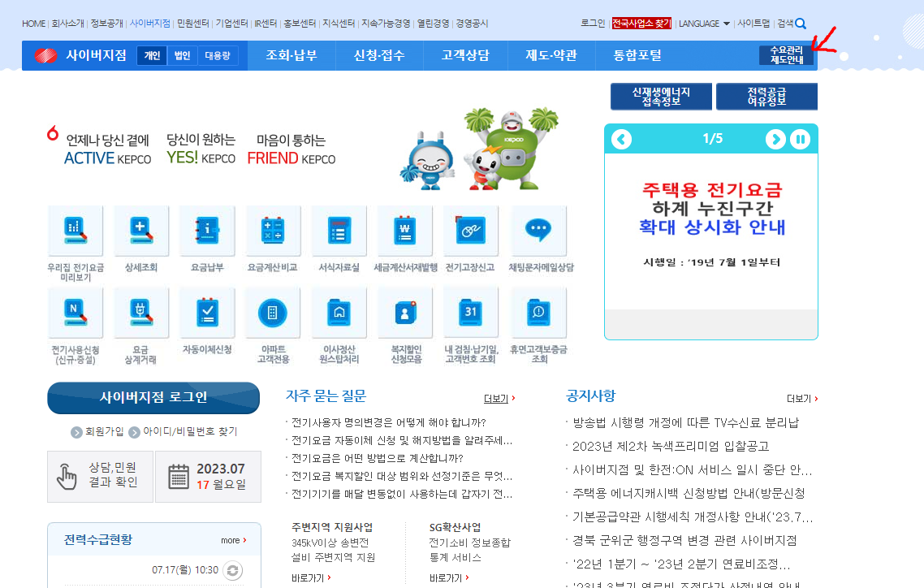Open notice 경북 군위군 행정구역 변경 관련
Screen dimensions: 924x588
click(684, 541)
